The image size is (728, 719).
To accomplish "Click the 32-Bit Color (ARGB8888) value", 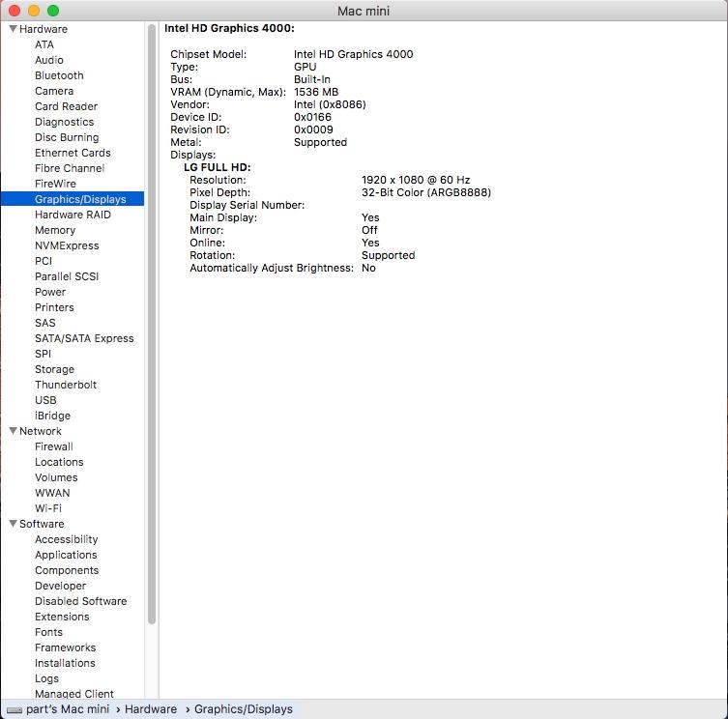I will click(426, 192).
